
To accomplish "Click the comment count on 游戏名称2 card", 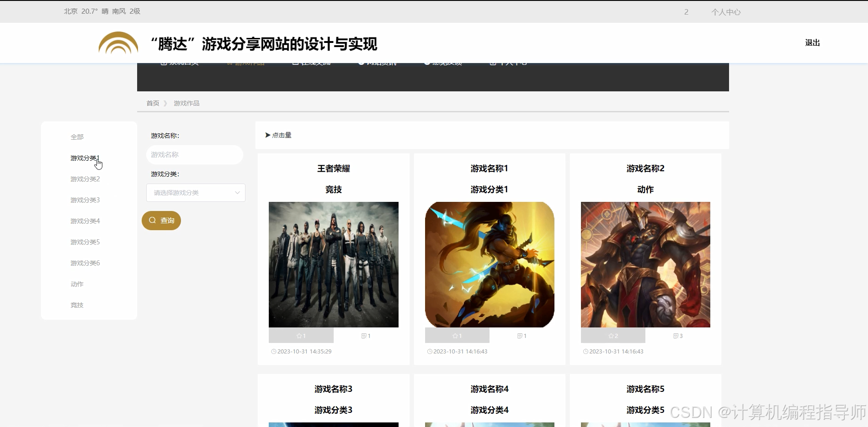I will tap(678, 336).
